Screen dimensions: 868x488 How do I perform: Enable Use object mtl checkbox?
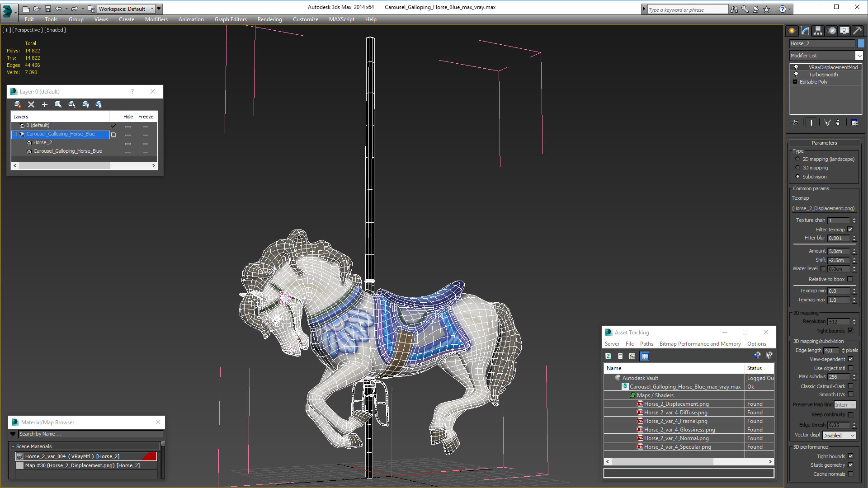click(851, 368)
